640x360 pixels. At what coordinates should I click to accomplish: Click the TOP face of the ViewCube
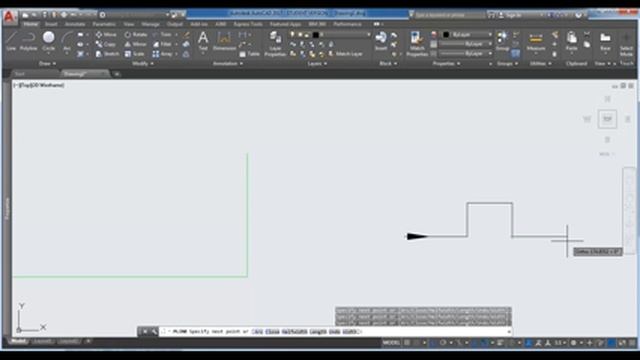pyautogui.click(x=607, y=119)
